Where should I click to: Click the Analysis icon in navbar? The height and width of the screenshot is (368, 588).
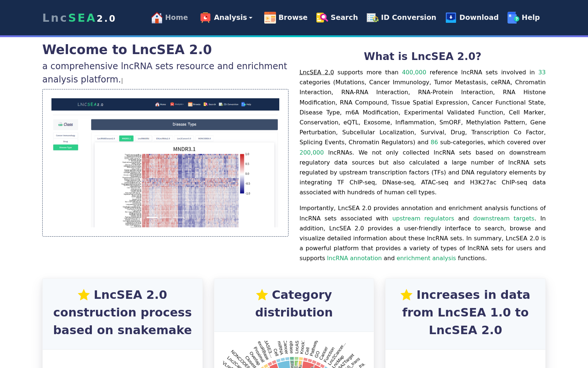pos(205,18)
